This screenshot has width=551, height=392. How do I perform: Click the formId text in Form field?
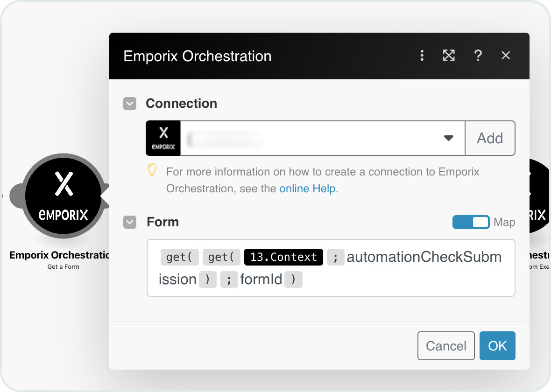point(261,280)
